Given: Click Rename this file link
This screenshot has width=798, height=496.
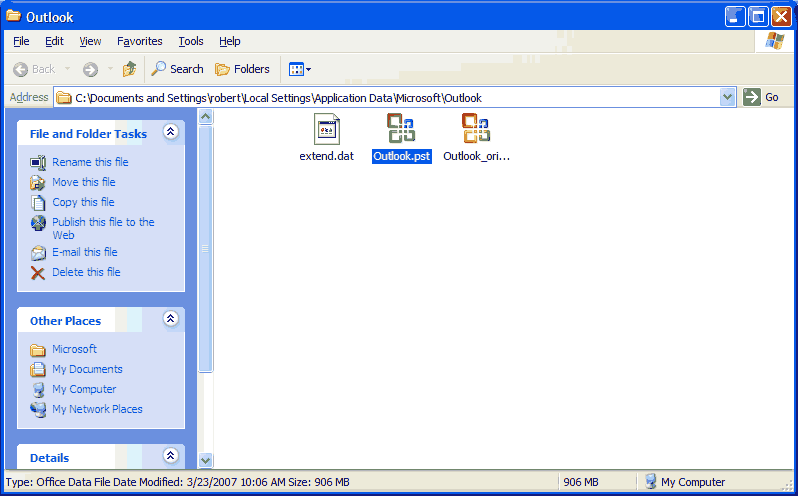Looking at the screenshot, I should click(x=90, y=162).
